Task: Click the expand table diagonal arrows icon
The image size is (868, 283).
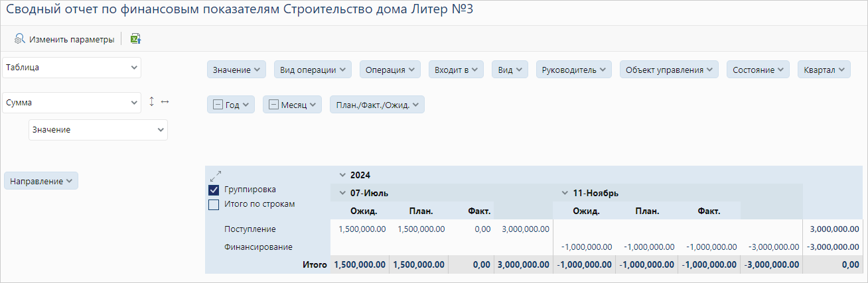Action: 215,176
